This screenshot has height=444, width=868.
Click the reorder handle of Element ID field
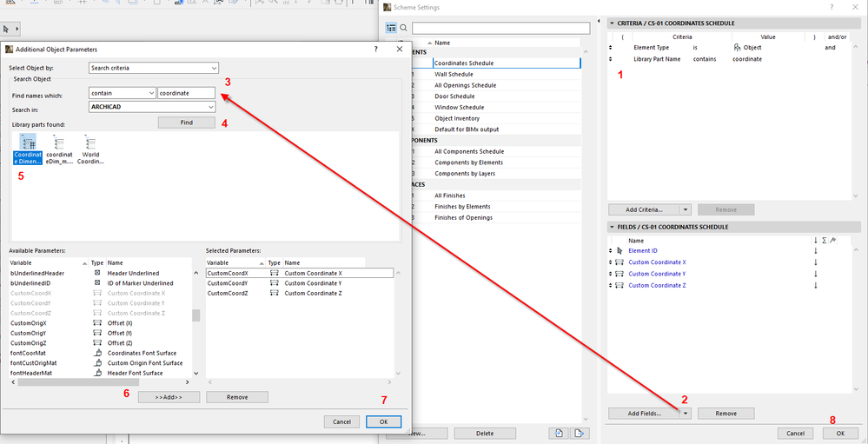coord(611,251)
